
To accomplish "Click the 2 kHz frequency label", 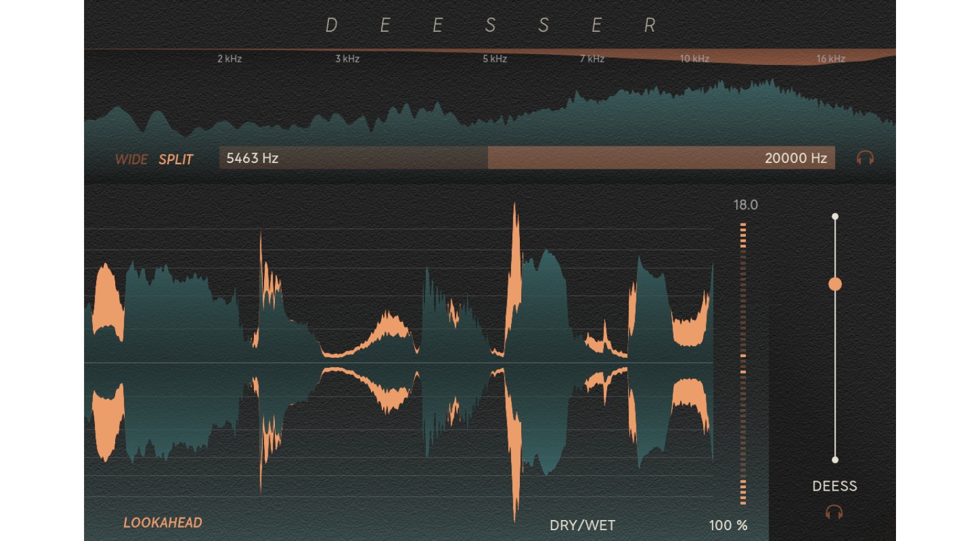I will [229, 59].
